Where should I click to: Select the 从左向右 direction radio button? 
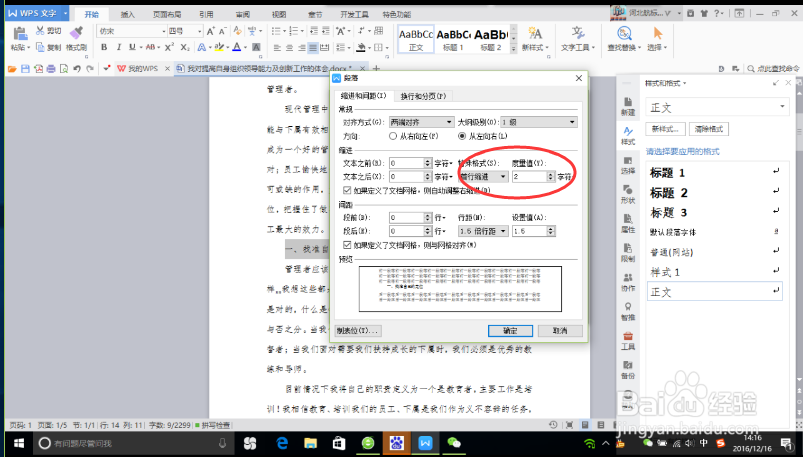(x=462, y=136)
